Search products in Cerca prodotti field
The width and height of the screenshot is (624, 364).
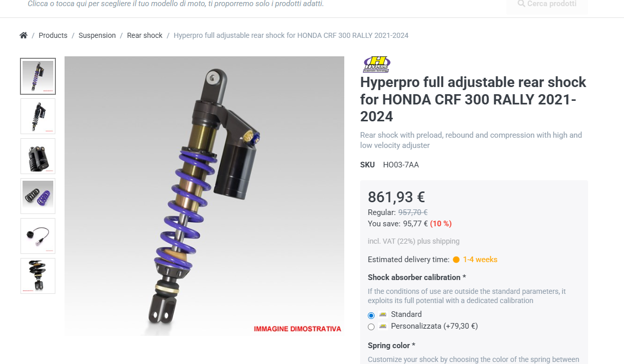point(547,5)
